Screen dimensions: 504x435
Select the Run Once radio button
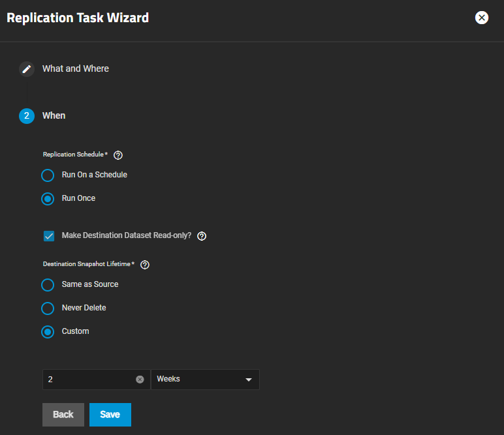tap(48, 199)
